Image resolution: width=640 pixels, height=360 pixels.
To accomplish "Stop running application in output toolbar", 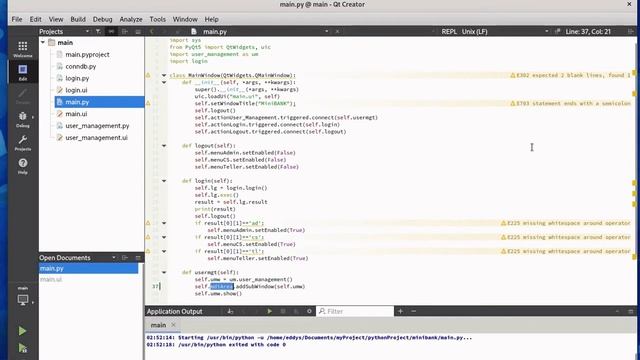I will tap(283, 311).
